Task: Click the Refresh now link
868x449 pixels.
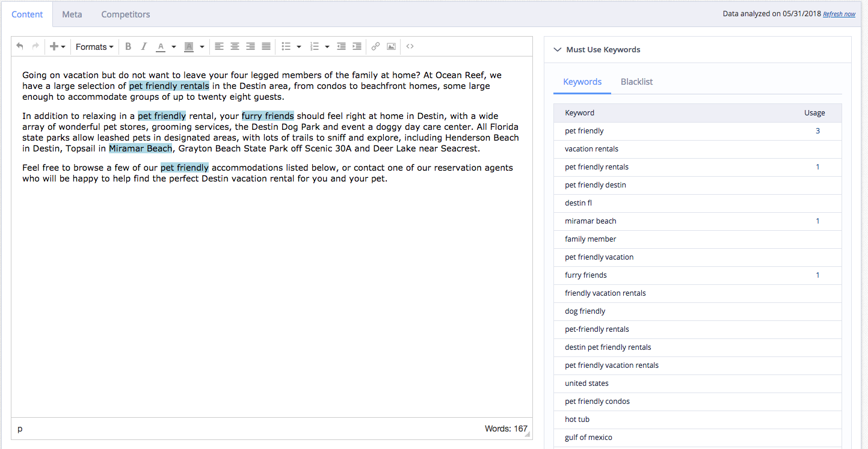Action: 839,14
